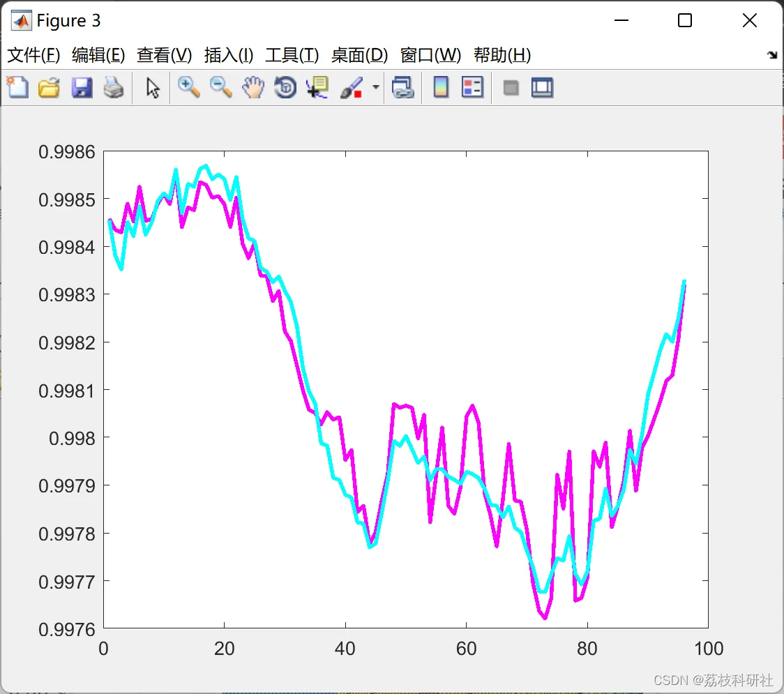Click the y-axis label 0.998
The width and height of the screenshot is (784, 694).
72,439
